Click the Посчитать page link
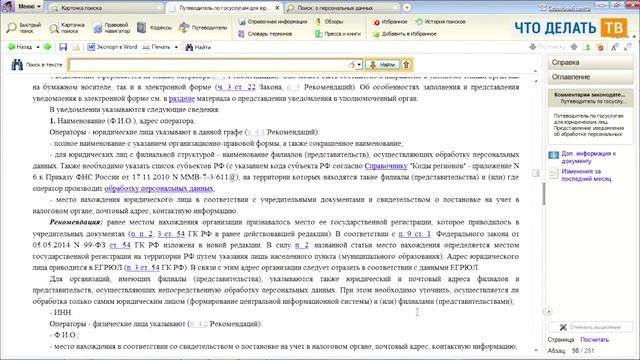Viewport: 640px width, 360px height. [x=595, y=340]
